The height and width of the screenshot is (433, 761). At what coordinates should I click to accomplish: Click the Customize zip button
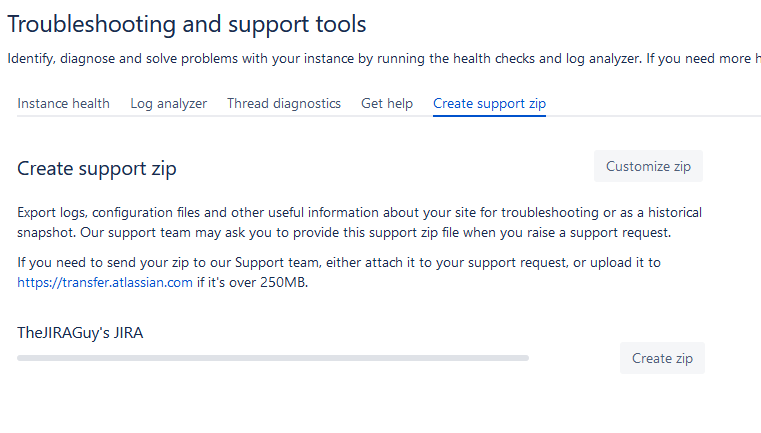point(648,166)
